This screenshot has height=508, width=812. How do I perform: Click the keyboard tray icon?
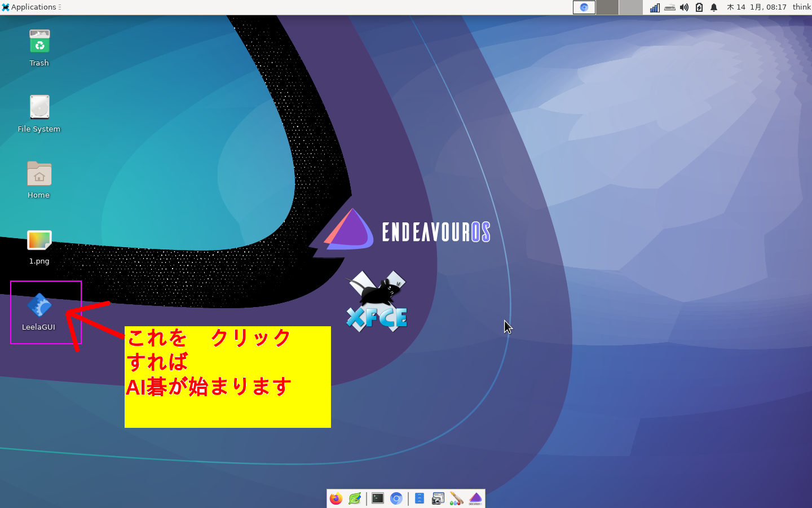click(670, 7)
